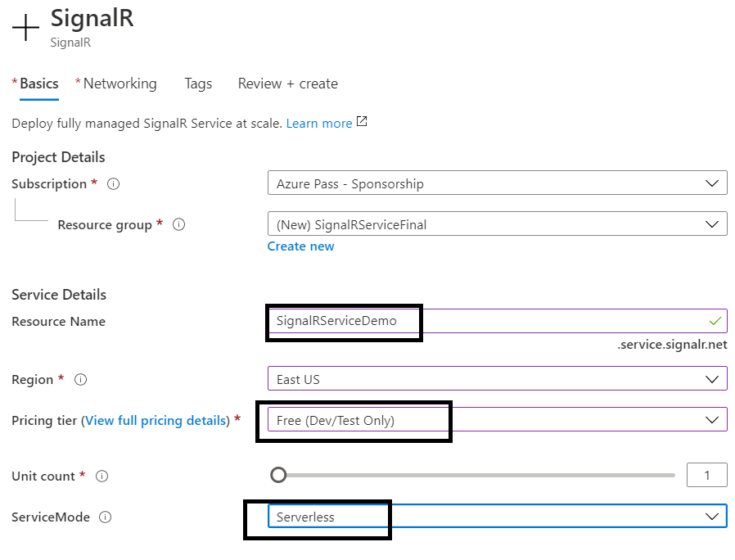The width and height of the screenshot is (735, 560).
Task: Click the Project Details heading
Action: click(58, 157)
